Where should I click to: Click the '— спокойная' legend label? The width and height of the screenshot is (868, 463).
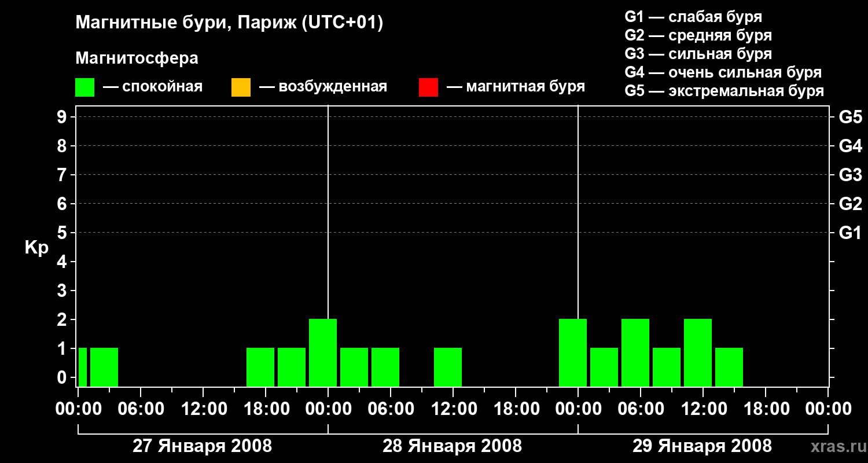coord(153,87)
